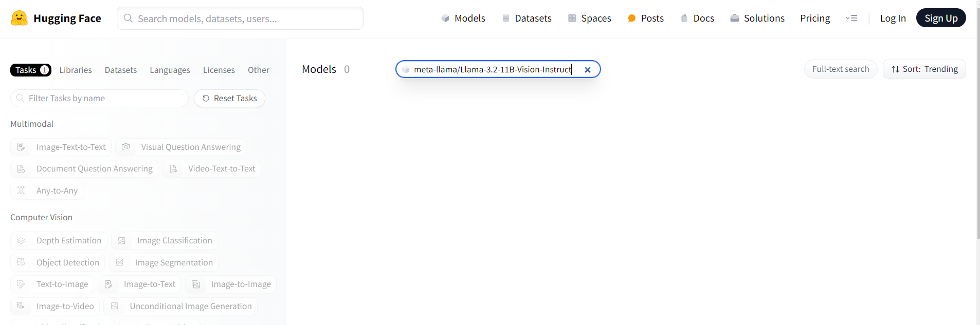The width and height of the screenshot is (980, 325).
Task: Toggle the Document Question Answering filter
Action: (x=84, y=169)
